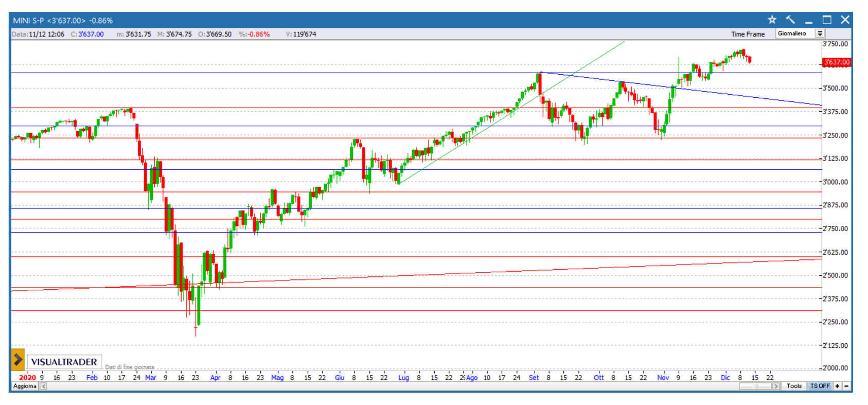Viewport: 868px width, 405px height.
Task: Click the Giornaliero time frame field
Action: [795, 33]
